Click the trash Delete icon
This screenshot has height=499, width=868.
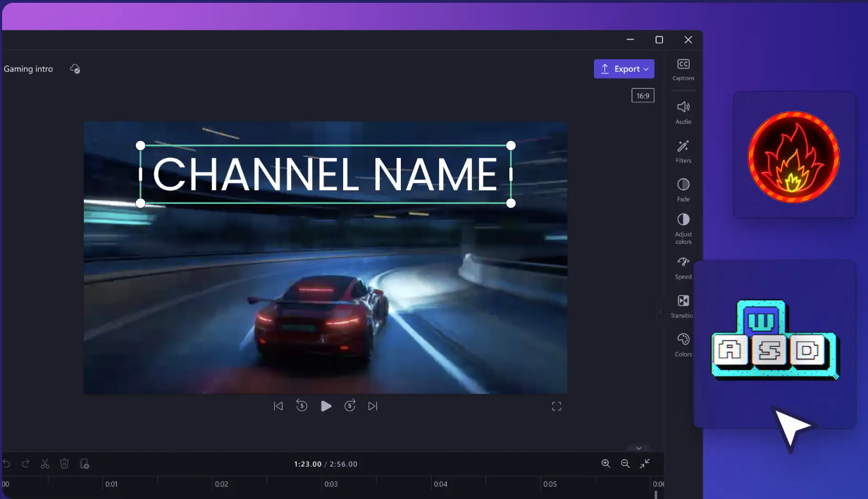(64, 464)
